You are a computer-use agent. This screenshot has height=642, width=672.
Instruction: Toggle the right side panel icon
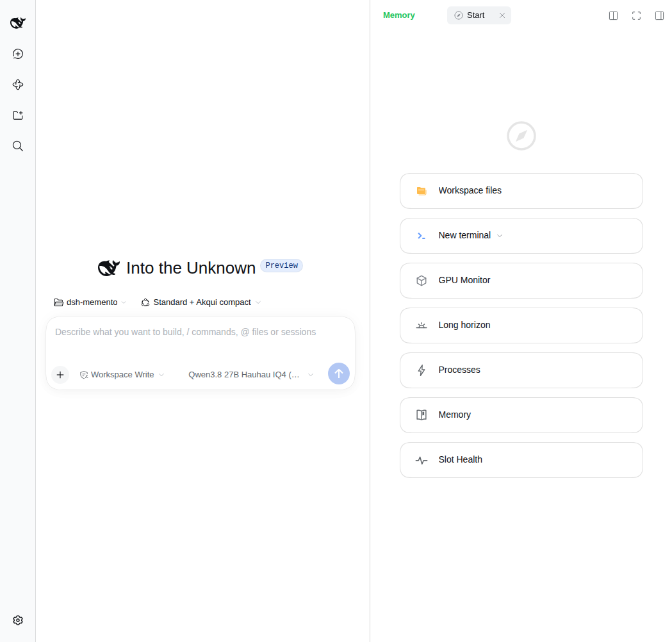[659, 15]
